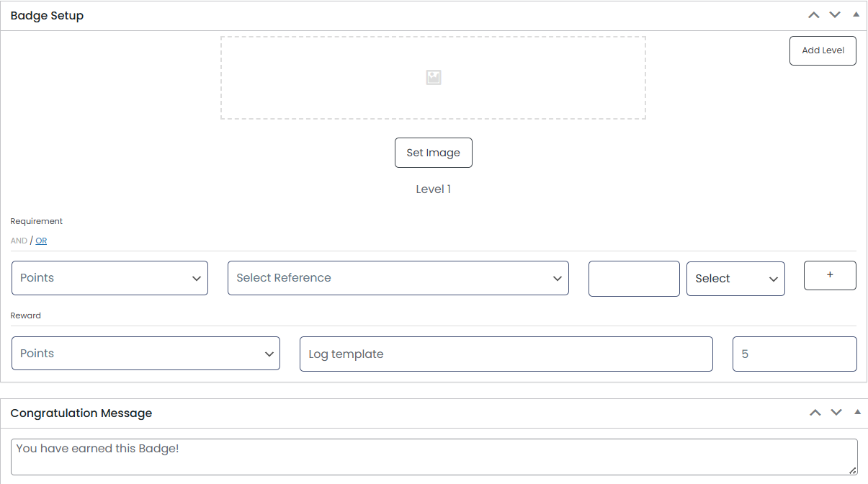Open the requirement Select dropdown
868x484 pixels.
pyautogui.click(x=735, y=279)
